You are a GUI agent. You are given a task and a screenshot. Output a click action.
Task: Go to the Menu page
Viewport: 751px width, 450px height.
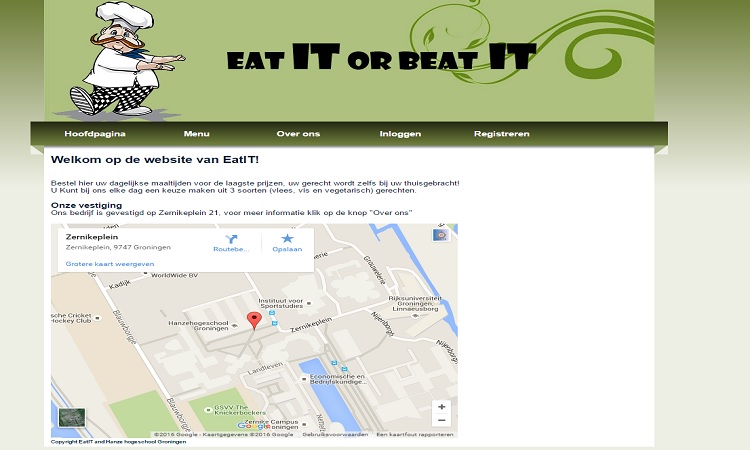coord(196,134)
